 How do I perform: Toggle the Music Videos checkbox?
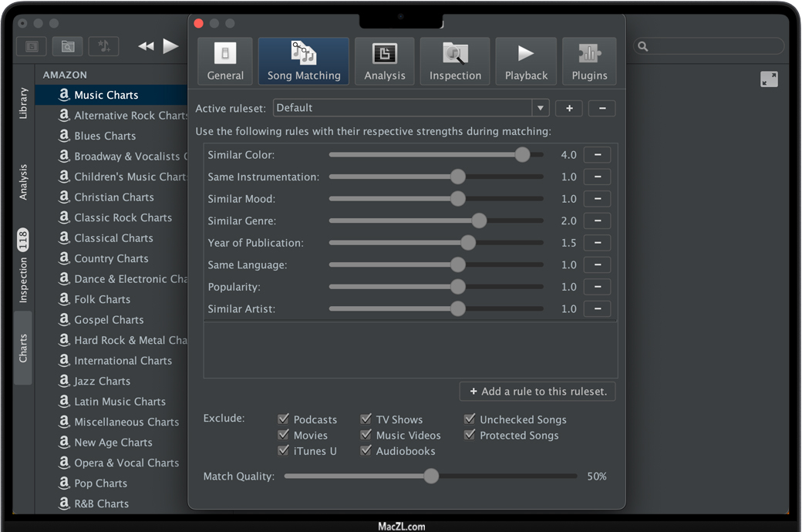(x=366, y=436)
